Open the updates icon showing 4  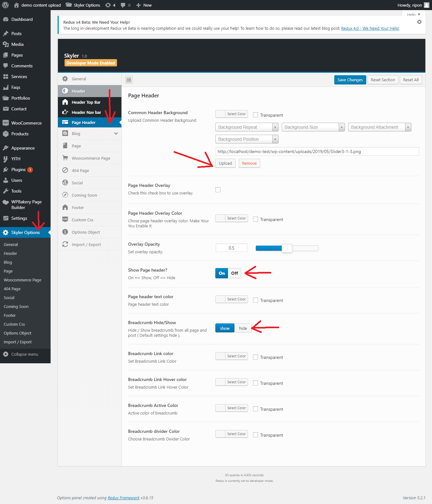[x=110, y=5]
